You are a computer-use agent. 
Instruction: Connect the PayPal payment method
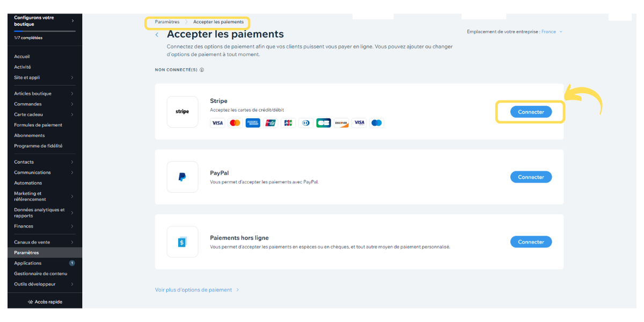(x=531, y=177)
